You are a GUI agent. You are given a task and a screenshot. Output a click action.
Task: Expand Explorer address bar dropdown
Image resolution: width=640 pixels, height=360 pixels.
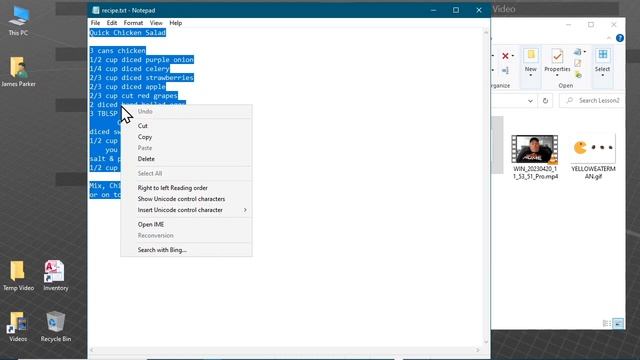(530, 101)
